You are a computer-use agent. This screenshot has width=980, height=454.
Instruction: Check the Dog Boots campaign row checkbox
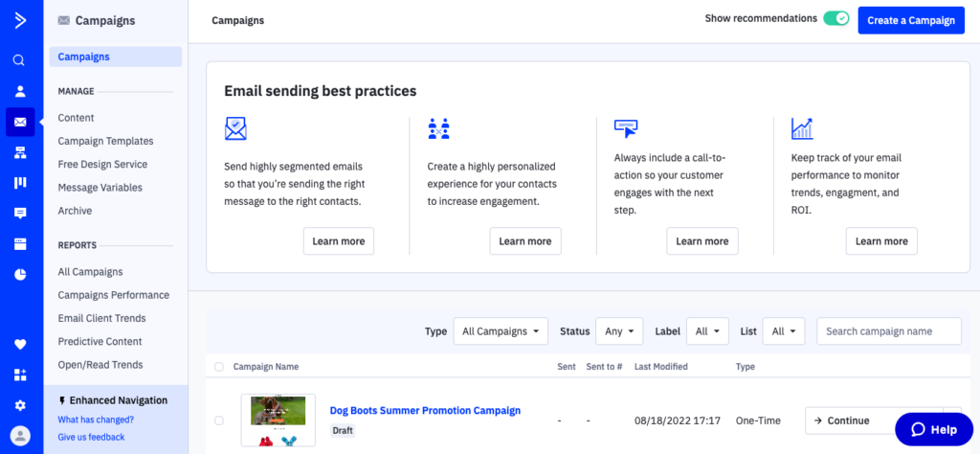point(219,420)
